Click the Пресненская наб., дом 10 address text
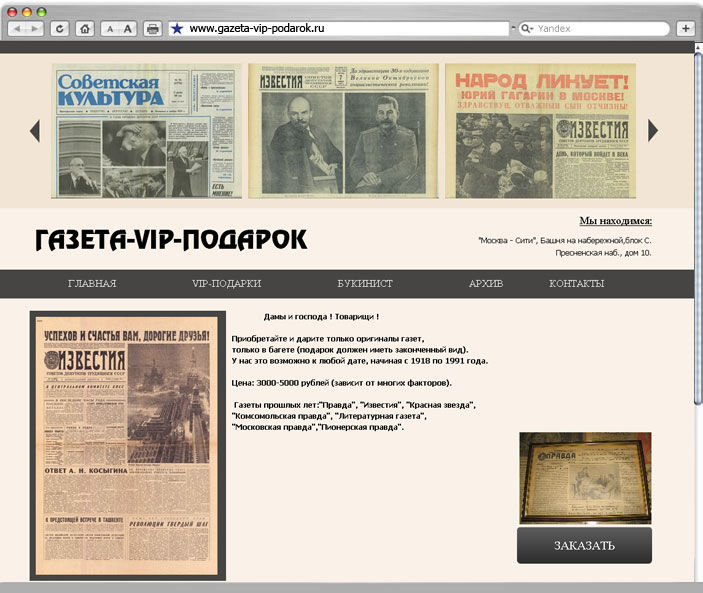The height and width of the screenshot is (593, 703). click(603, 253)
